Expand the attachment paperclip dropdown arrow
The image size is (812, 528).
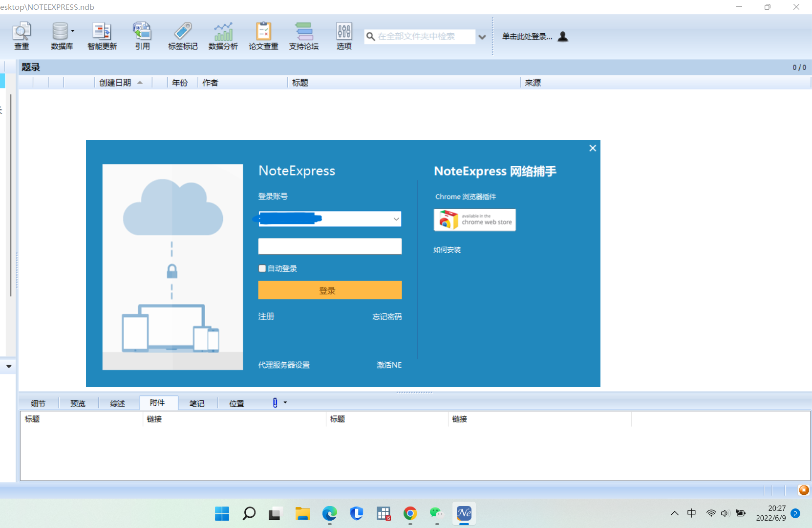click(x=285, y=402)
